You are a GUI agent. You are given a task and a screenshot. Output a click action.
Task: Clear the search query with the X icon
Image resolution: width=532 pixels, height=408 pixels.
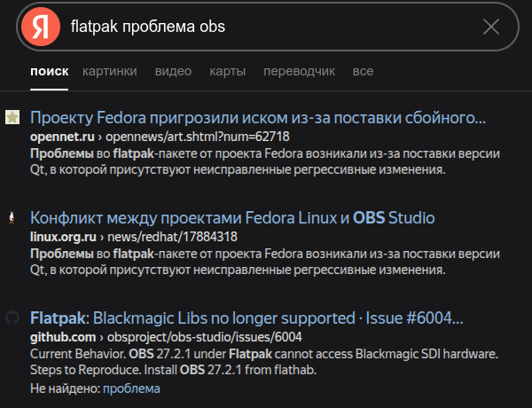tap(491, 27)
